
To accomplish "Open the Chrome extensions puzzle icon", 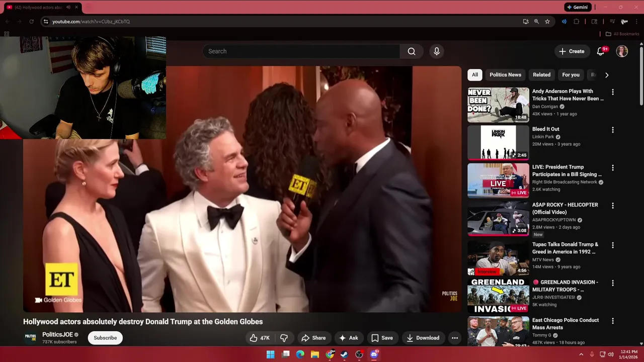I will click(577, 22).
